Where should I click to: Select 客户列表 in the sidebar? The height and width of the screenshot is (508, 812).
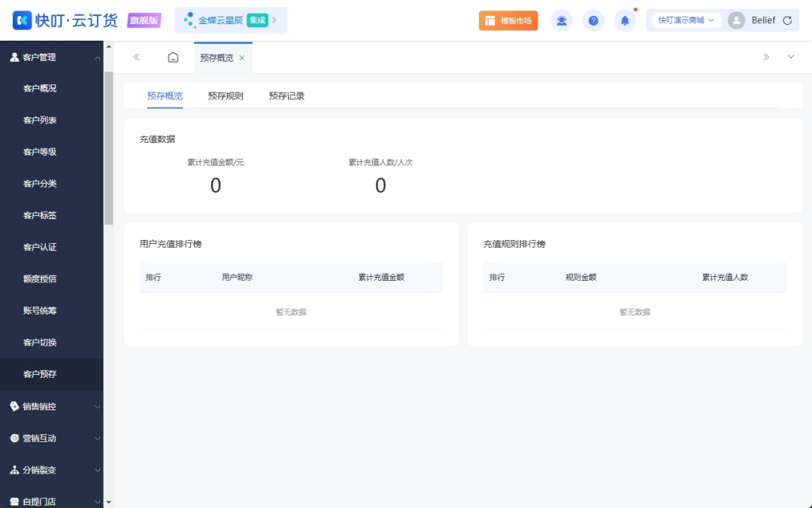40,120
